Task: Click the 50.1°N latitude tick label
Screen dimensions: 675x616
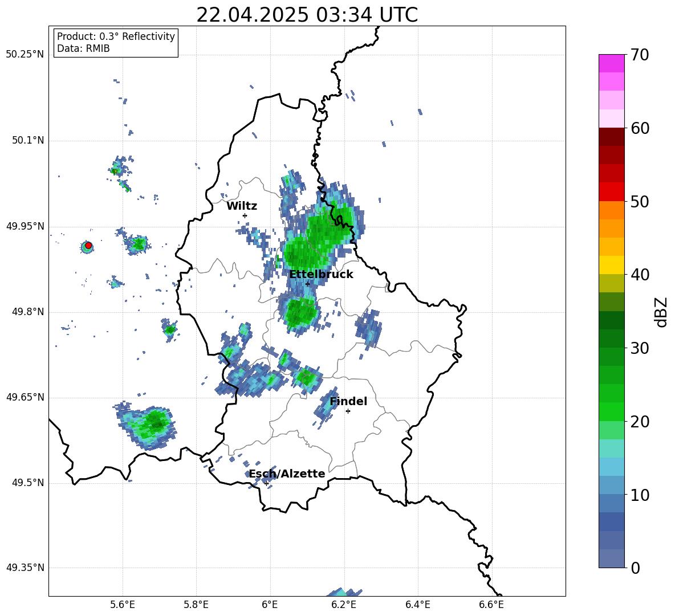Action: (x=28, y=141)
